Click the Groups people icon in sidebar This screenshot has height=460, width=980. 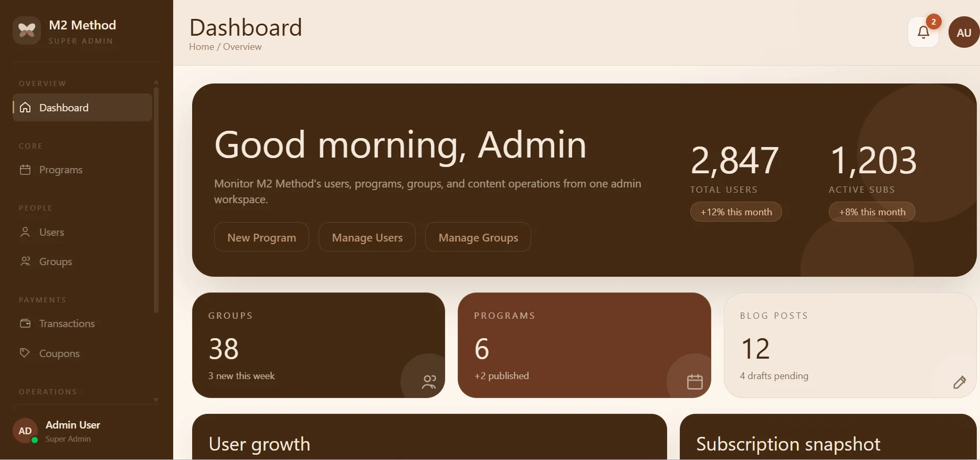click(x=25, y=262)
